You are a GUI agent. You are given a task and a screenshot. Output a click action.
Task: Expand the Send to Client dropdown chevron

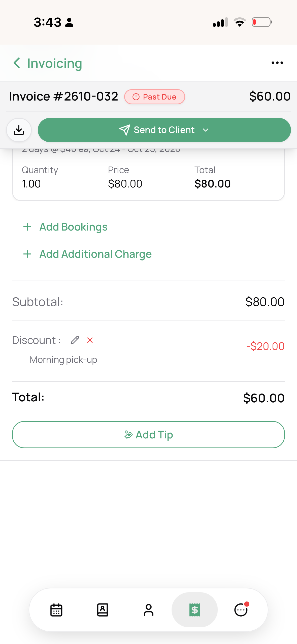click(206, 130)
